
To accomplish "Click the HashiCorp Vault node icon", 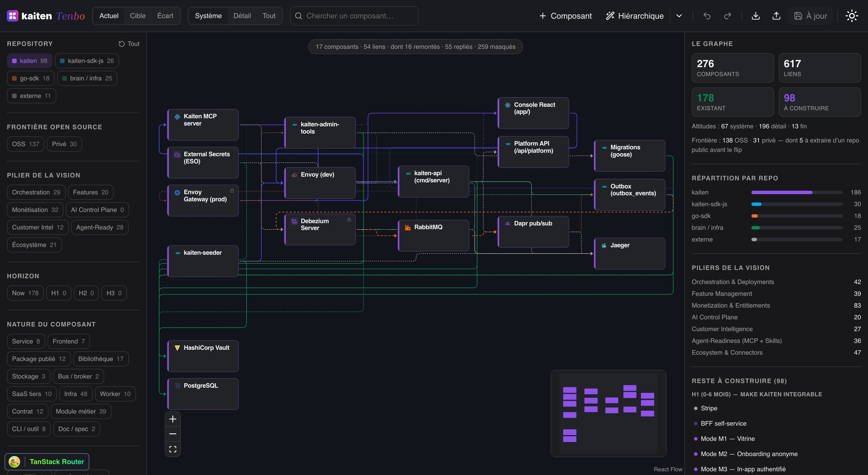I will pyautogui.click(x=177, y=348).
